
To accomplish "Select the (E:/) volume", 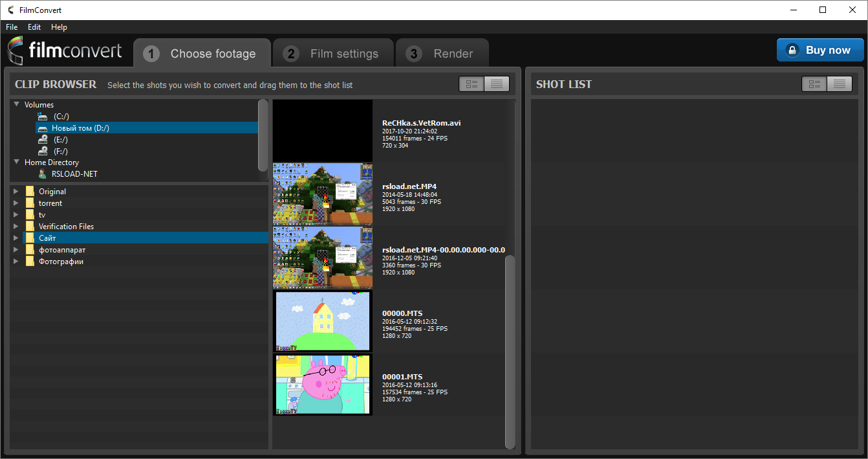I will click(61, 140).
